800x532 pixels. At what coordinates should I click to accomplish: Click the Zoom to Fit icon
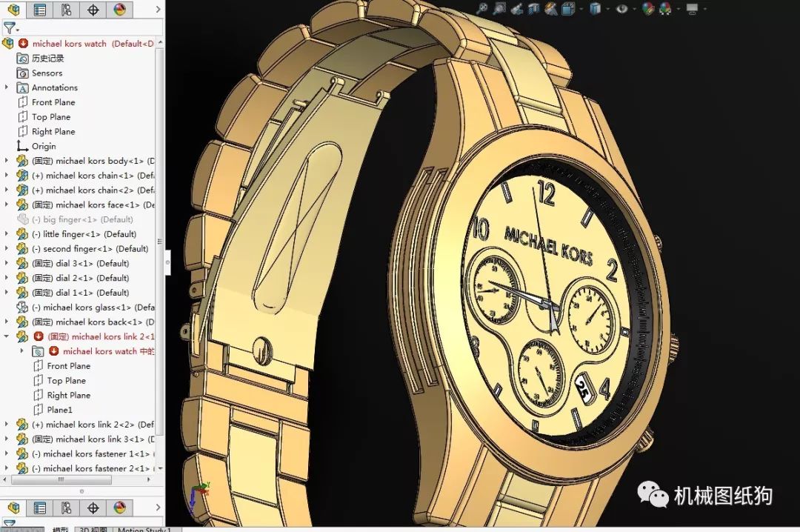pyautogui.click(x=482, y=8)
